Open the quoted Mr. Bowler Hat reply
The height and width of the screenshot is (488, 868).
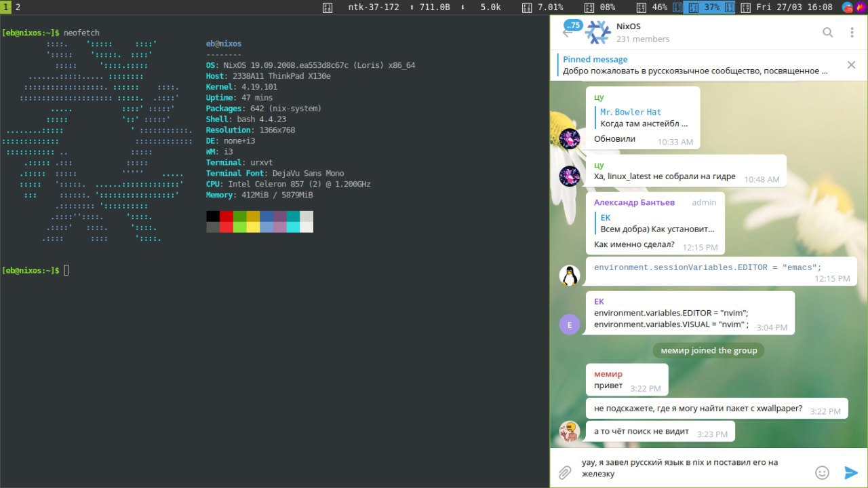pos(644,117)
